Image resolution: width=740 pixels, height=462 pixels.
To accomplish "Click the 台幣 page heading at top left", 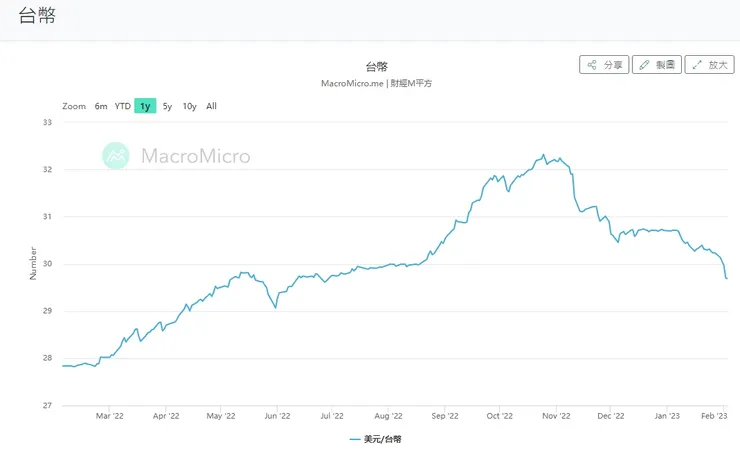I will (x=37, y=17).
